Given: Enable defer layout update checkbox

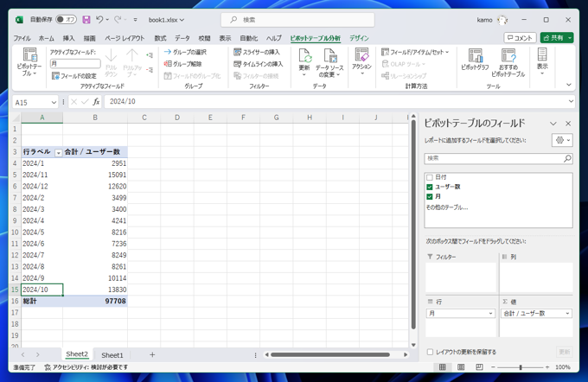Looking at the screenshot, I should click(430, 352).
